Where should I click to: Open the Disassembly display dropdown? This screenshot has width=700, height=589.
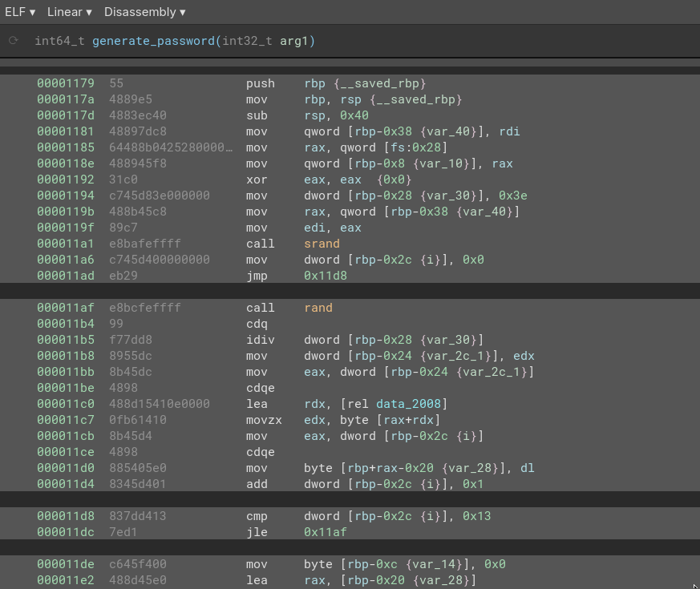(144, 12)
